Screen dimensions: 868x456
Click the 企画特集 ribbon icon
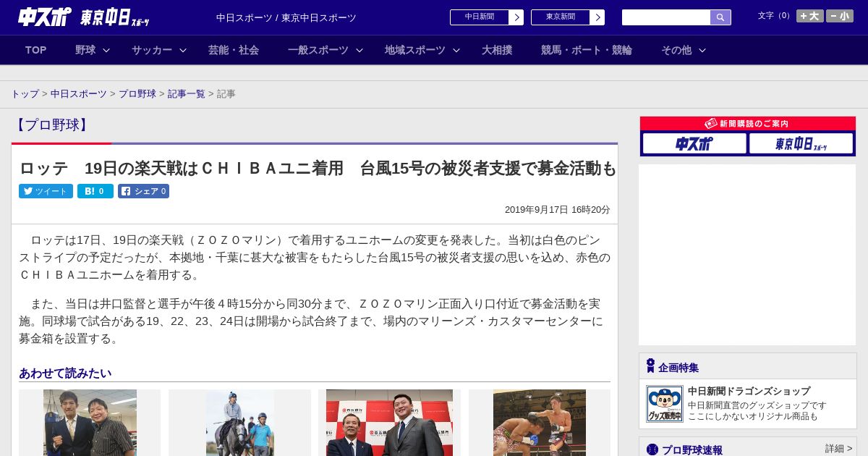coord(650,366)
